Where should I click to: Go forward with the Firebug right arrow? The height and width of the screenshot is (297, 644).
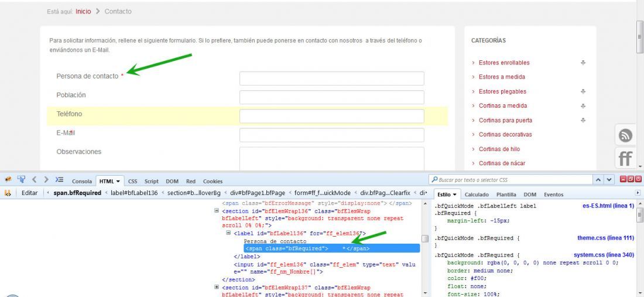(46, 179)
